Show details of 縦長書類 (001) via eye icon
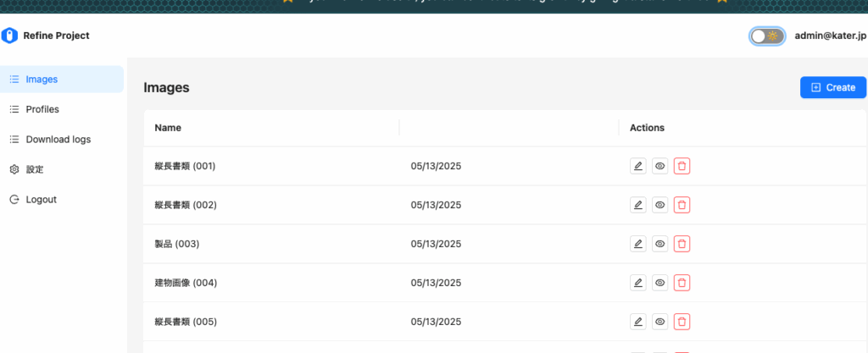The height and width of the screenshot is (353, 868). [x=659, y=166]
